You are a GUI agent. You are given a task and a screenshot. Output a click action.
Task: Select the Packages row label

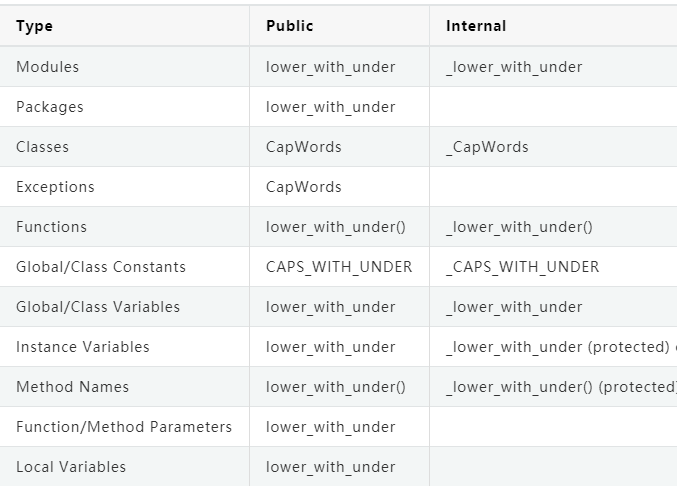click(x=50, y=107)
